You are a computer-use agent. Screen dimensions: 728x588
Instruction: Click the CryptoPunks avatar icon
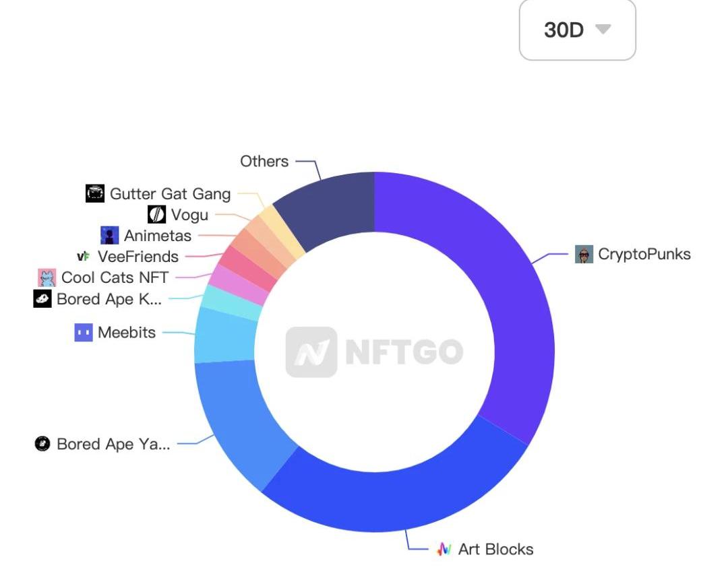584,255
